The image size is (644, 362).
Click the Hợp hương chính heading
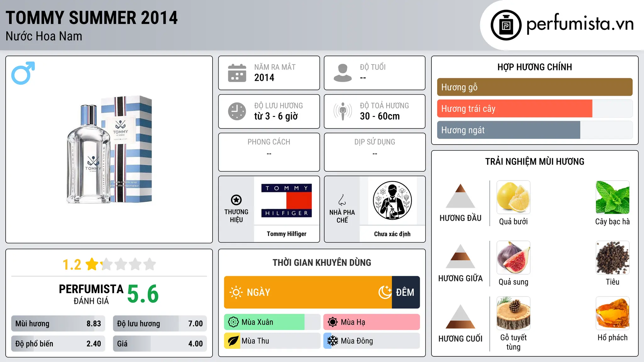coord(535,67)
